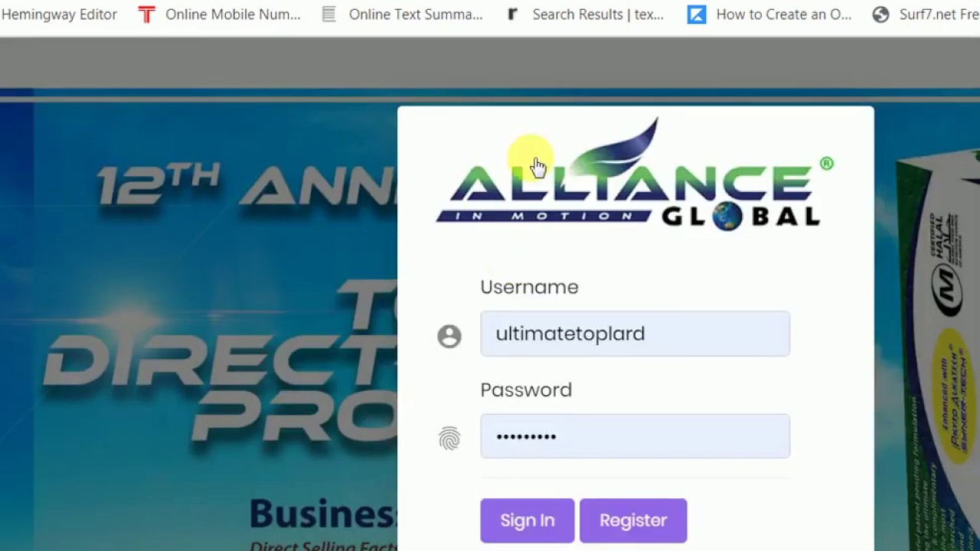Screen dimensions: 980x551
Task: Click the blue K How to Create bookmark icon
Action: (x=697, y=15)
